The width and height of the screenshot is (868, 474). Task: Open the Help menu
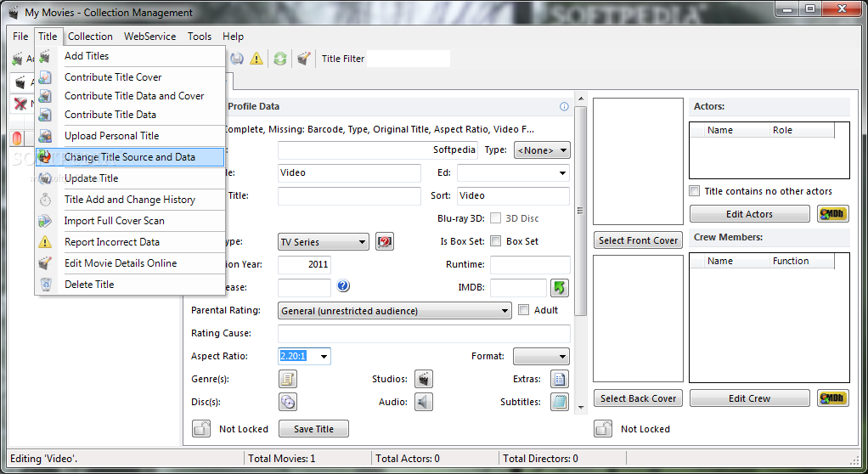[233, 36]
